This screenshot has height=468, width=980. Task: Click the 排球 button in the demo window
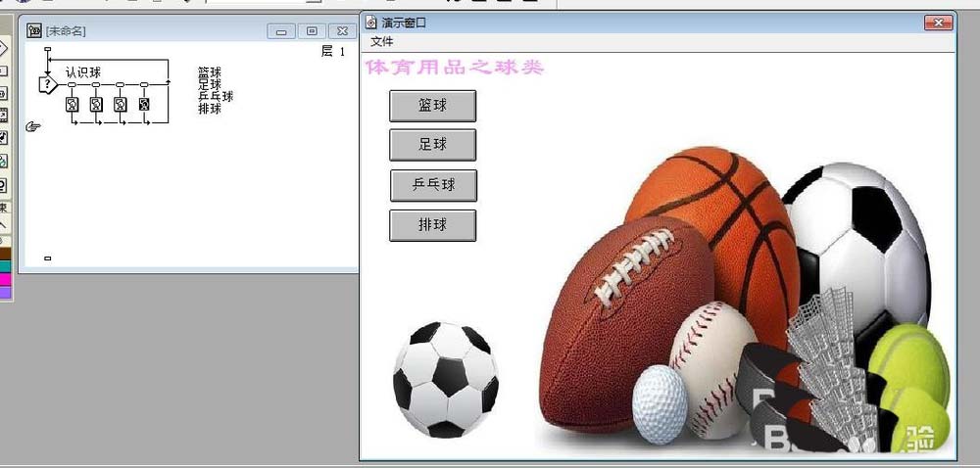432,225
